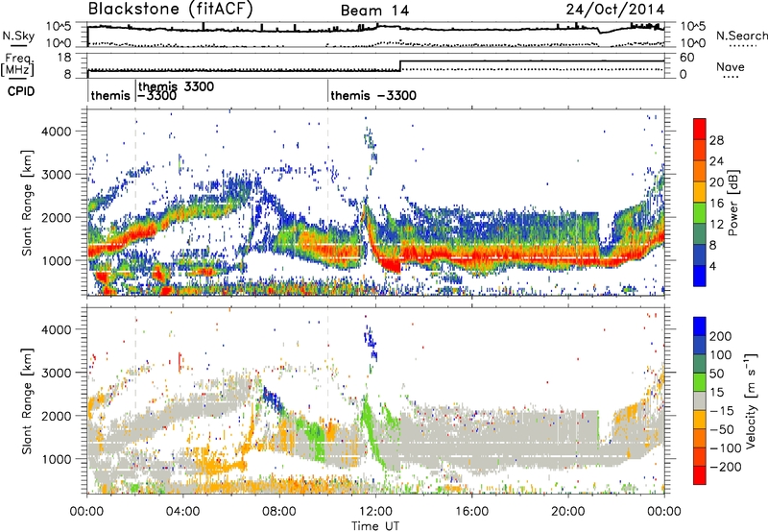The height and width of the screenshot is (532, 768).
Task: Click "2000" on the velocity panel range axis
Action: 56,416
